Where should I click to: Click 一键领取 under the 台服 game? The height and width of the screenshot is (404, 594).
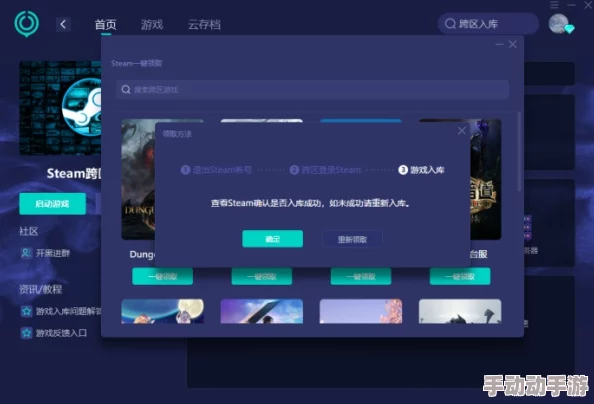[x=460, y=276]
